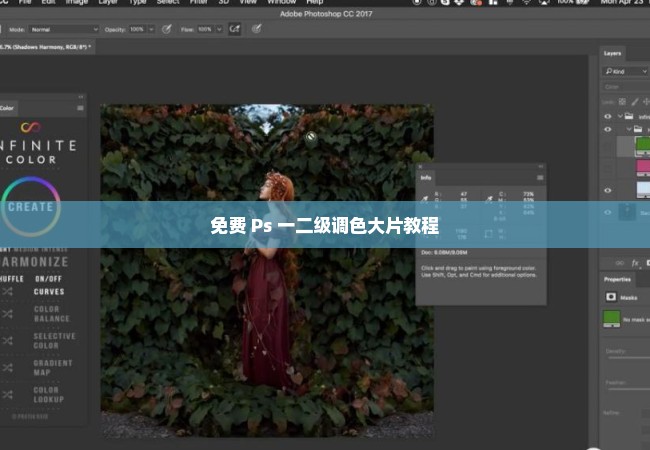
Task: Click the Infinite Color logo icon
Action: click(31, 127)
